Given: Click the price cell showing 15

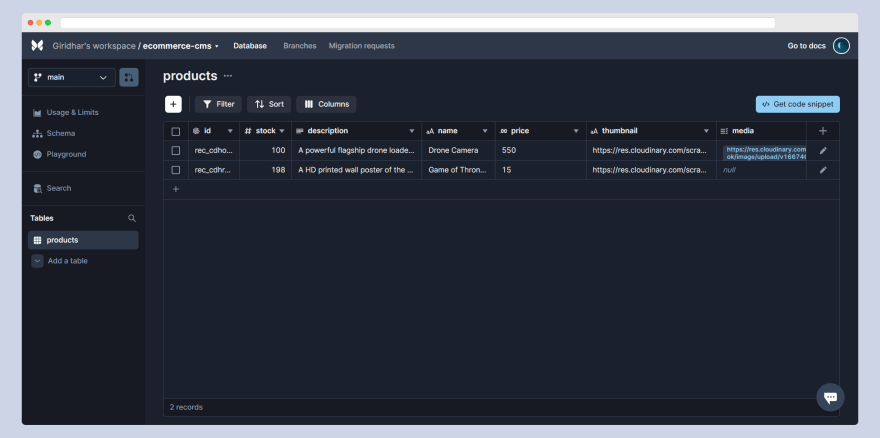Looking at the screenshot, I should [x=540, y=170].
